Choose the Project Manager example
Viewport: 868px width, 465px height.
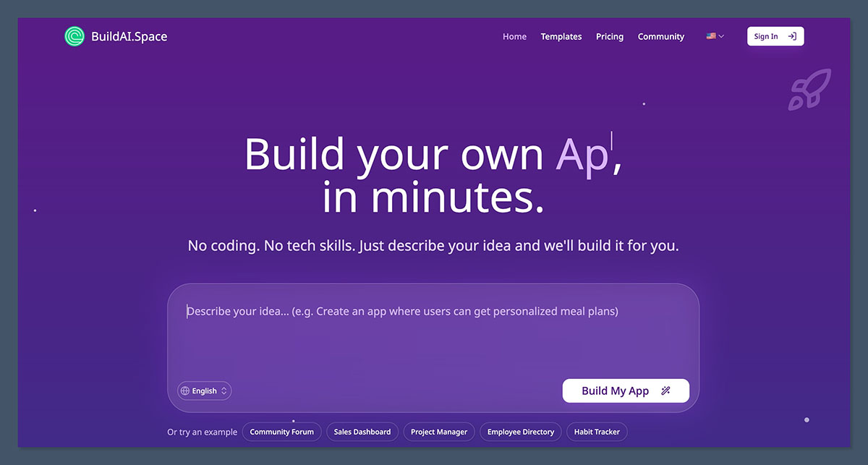(x=438, y=432)
